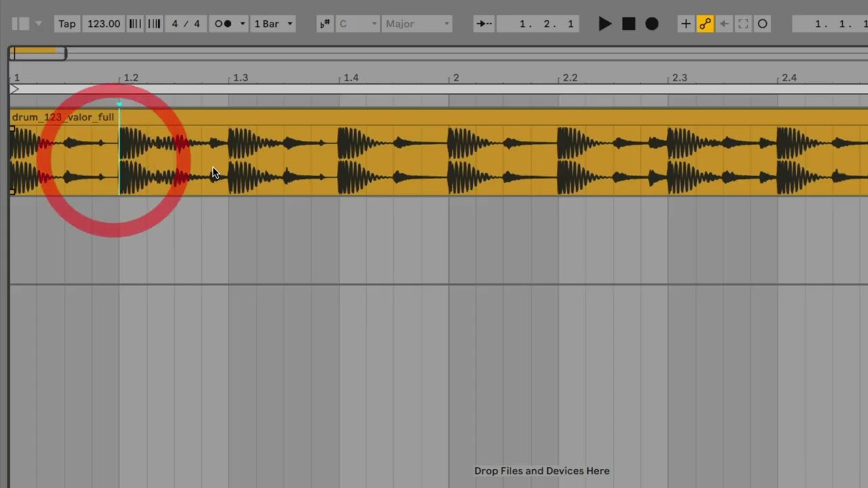
Task: Nudge tempo down with the left bars icon
Action: pyautogui.click(x=136, y=24)
